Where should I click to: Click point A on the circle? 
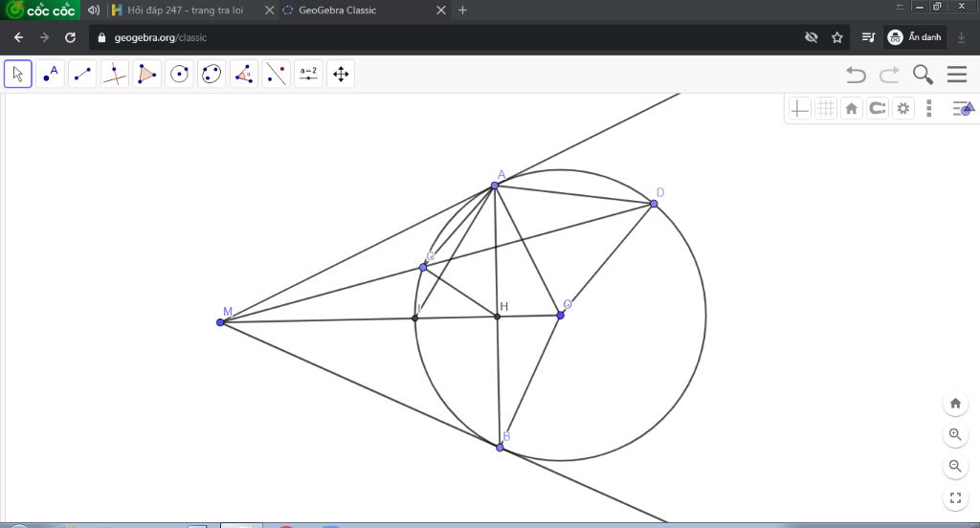495,186
